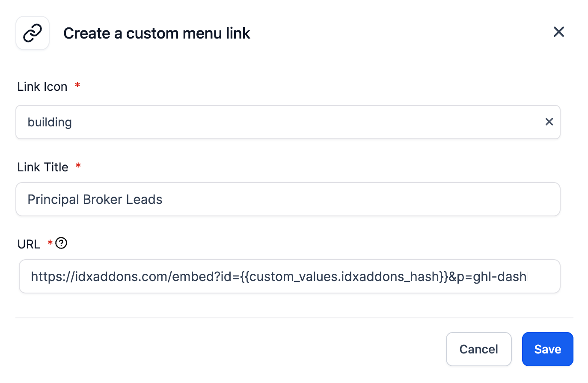This screenshot has width=588, height=383.
Task: Clear the selected 'building' link icon
Action: click(x=549, y=122)
